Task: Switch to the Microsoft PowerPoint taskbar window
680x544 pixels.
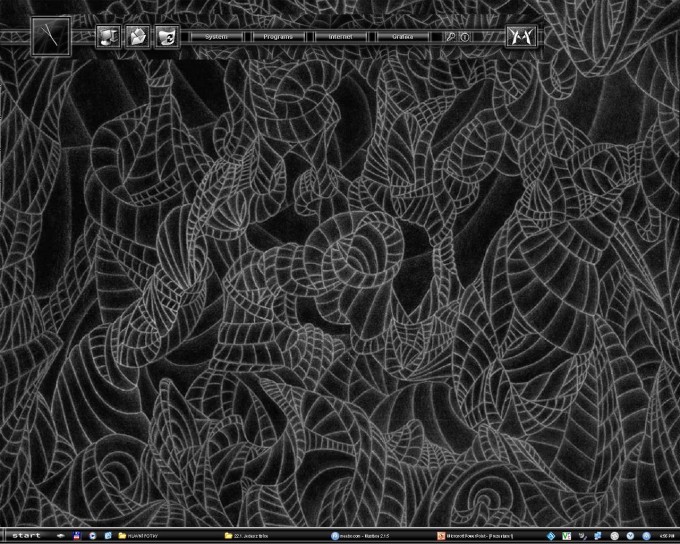Action: [x=488, y=536]
